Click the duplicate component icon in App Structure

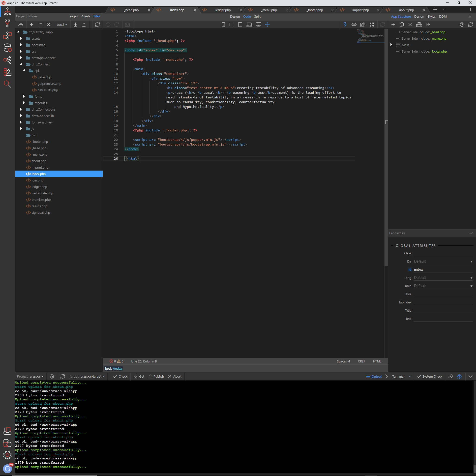click(402, 25)
